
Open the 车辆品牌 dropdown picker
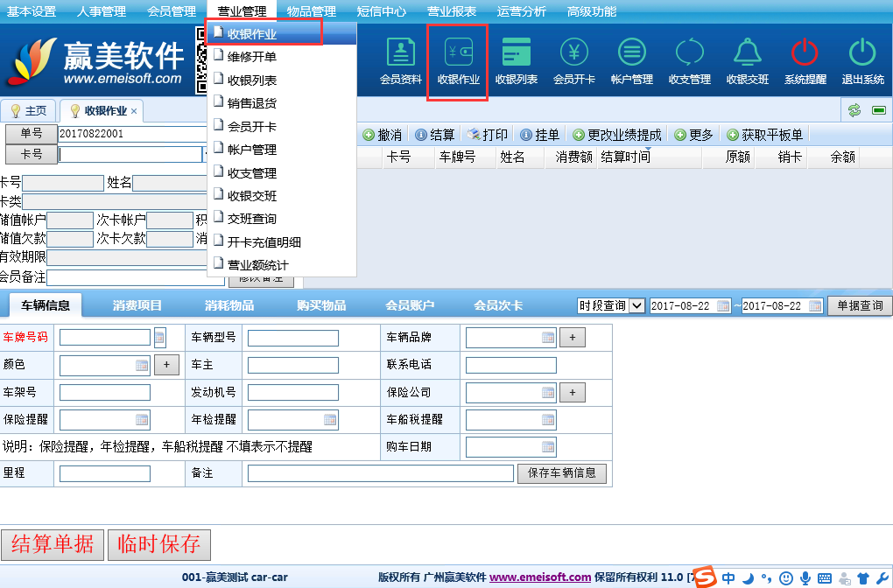click(x=548, y=338)
